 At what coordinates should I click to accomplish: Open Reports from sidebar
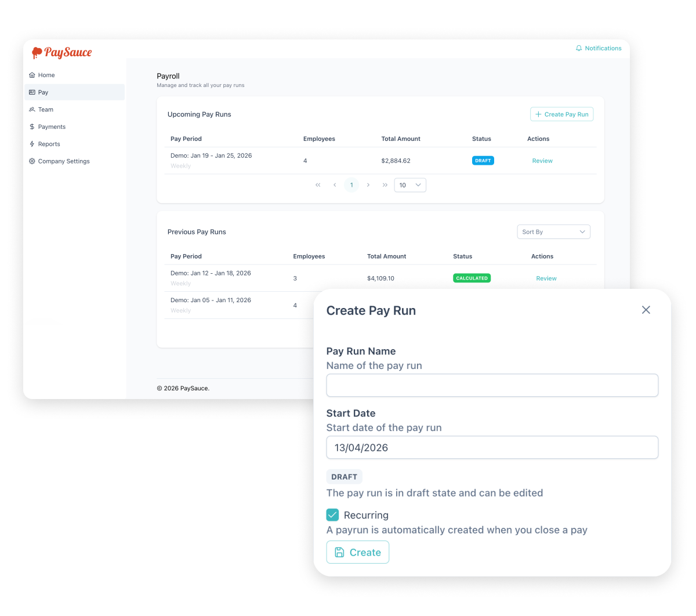coord(49,144)
